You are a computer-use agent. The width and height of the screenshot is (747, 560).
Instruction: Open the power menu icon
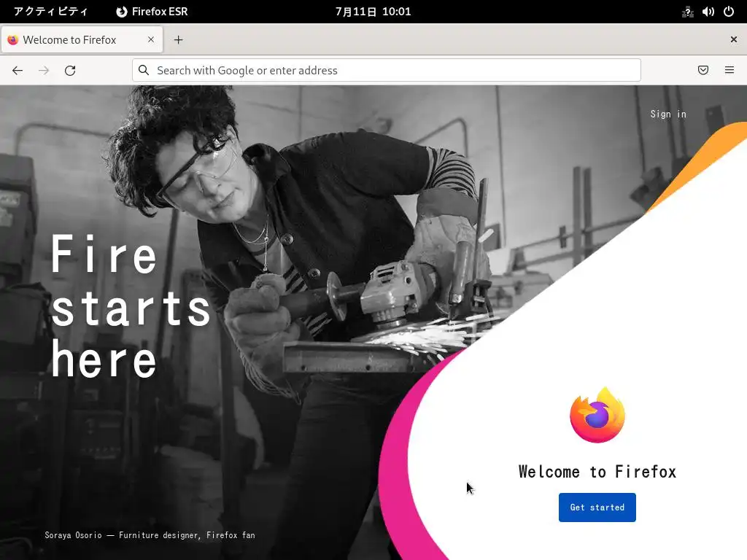tap(729, 12)
